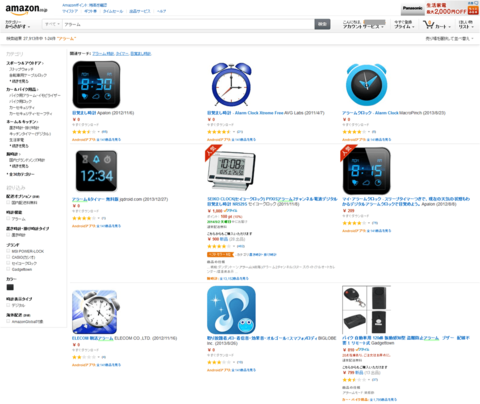Viewport: 480px width, 404px height.
Task: Open the search category dropdown
Action: click(x=52, y=24)
